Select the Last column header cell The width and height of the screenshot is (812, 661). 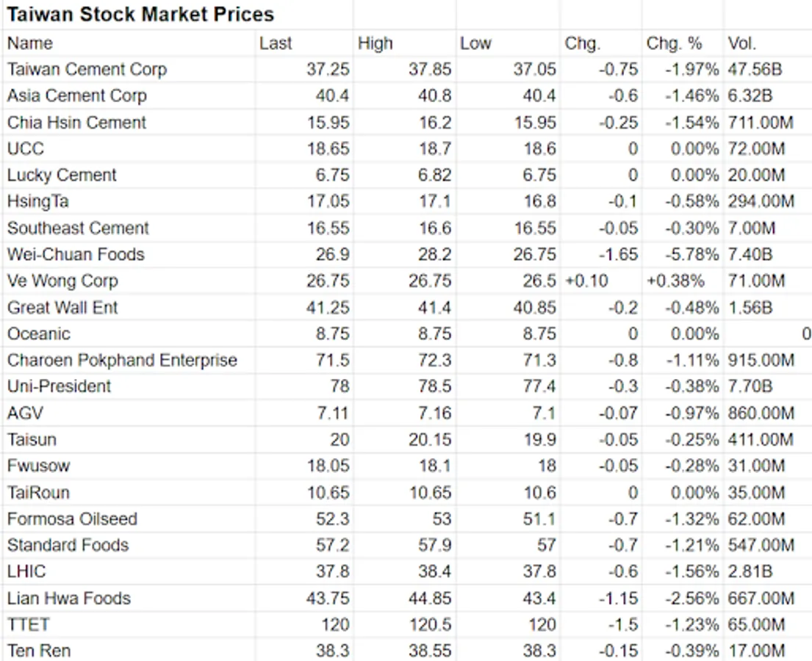[276, 43]
